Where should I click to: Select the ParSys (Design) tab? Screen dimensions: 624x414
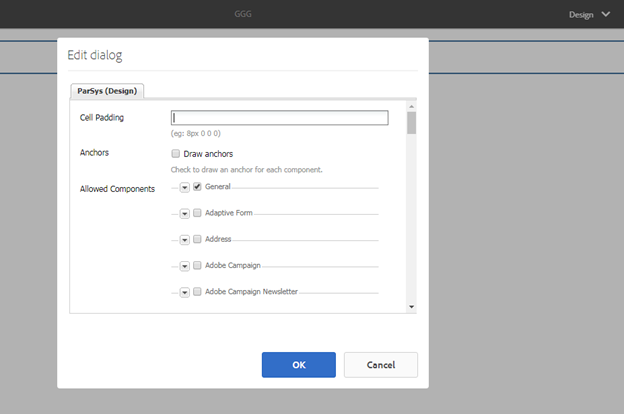[x=110, y=91]
